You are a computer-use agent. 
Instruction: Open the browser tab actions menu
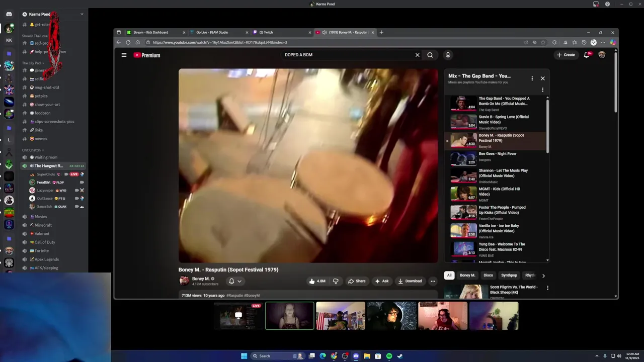(119, 32)
